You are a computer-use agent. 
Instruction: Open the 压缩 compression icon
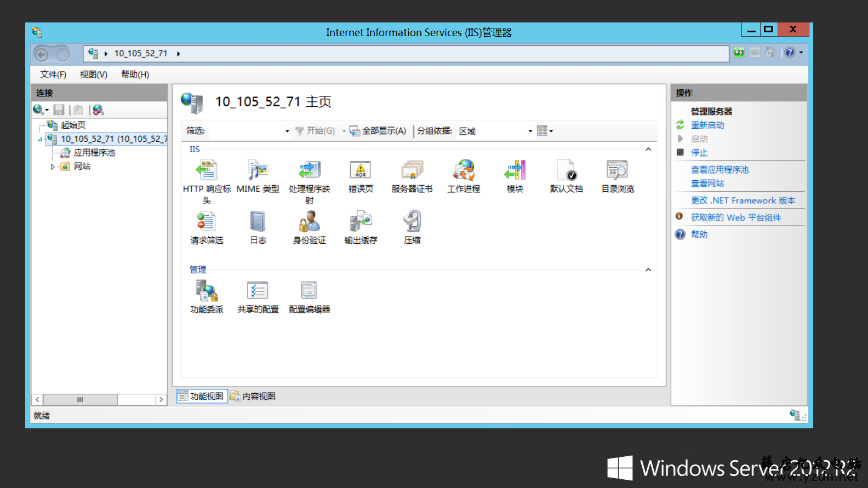click(x=412, y=222)
